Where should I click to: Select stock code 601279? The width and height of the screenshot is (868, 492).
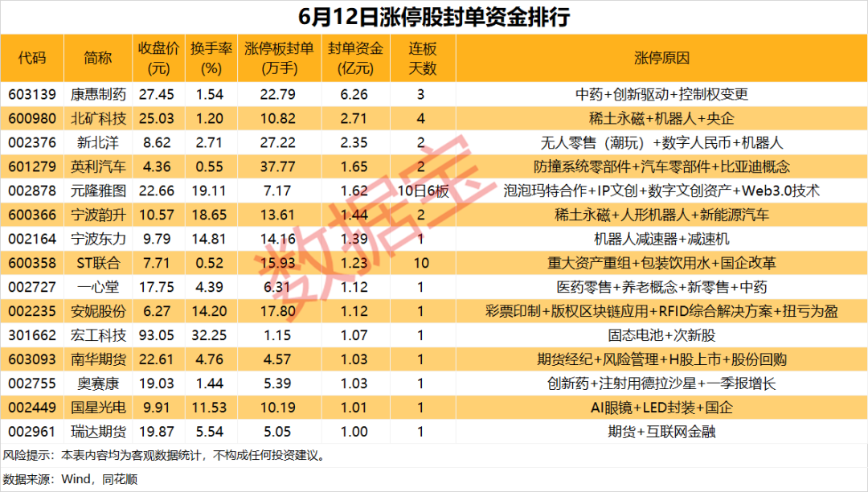(x=32, y=166)
